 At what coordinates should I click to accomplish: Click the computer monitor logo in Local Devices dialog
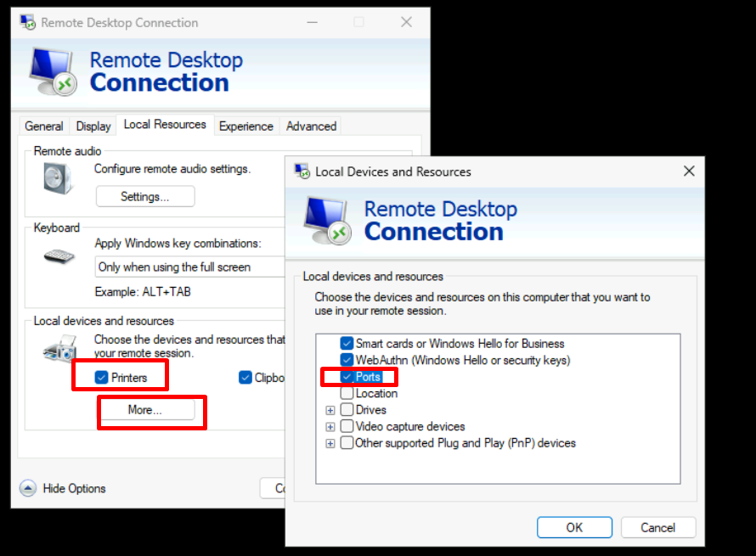coord(327,220)
